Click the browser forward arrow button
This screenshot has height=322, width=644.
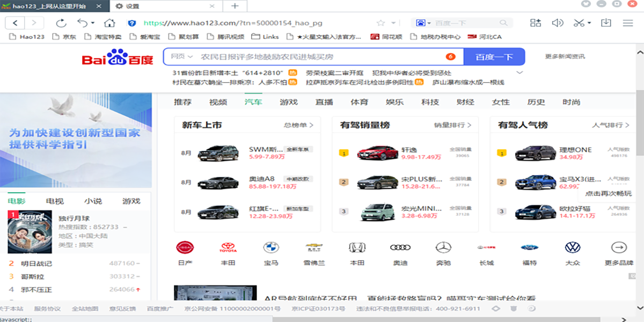(x=34, y=23)
